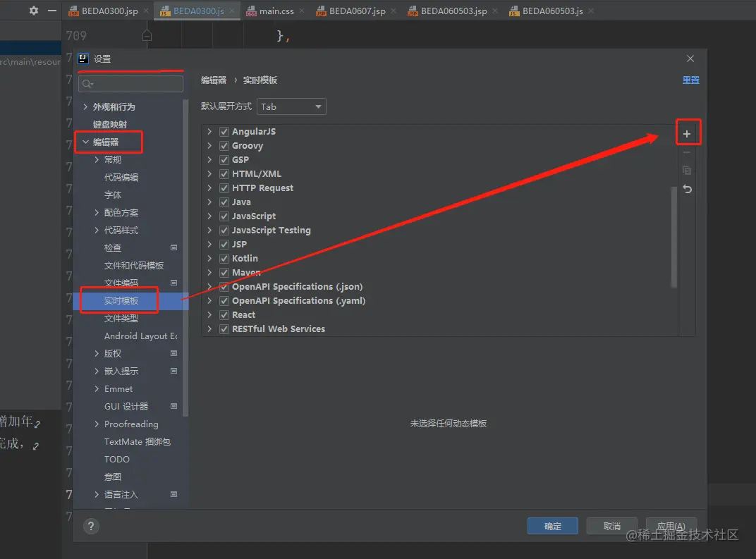
Task: Select 文件类型 in settings tree
Action: (x=121, y=318)
